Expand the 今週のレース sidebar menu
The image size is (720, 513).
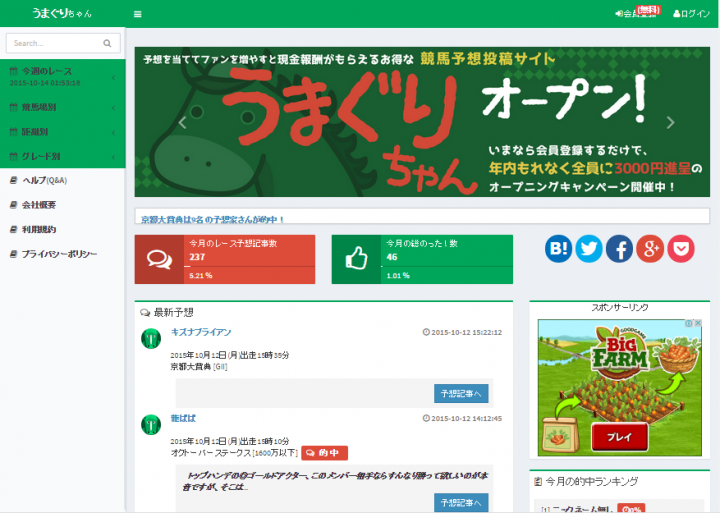pyautogui.click(x=62, y=77)
